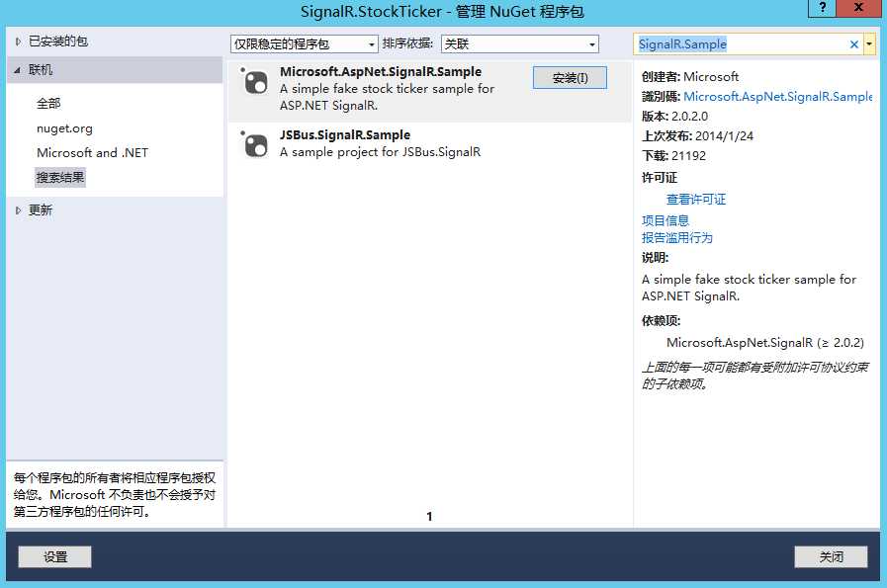Click the JSBus.SignalR.Sample package icon
The width and height of the screenshot is (887, 588).
pyautogui.click(x=255, y=145)
